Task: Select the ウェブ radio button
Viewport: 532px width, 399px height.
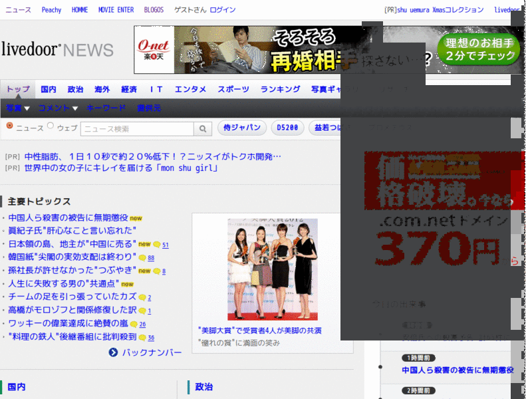Action: pyautogui.click(x=51, y=126)
